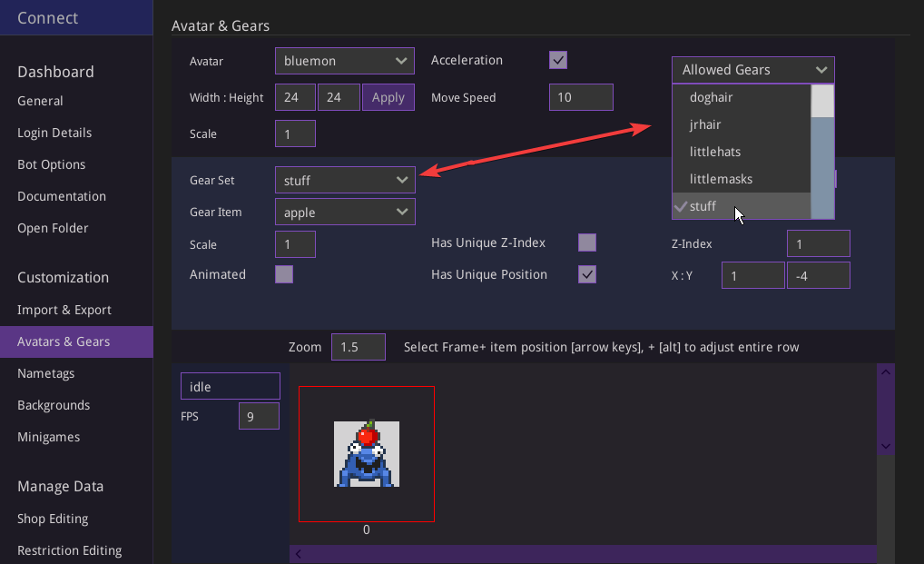Toggle the Animated checkbox
Image resolution: width=924 pixels, height=564 pixels.
click(284, 274)
